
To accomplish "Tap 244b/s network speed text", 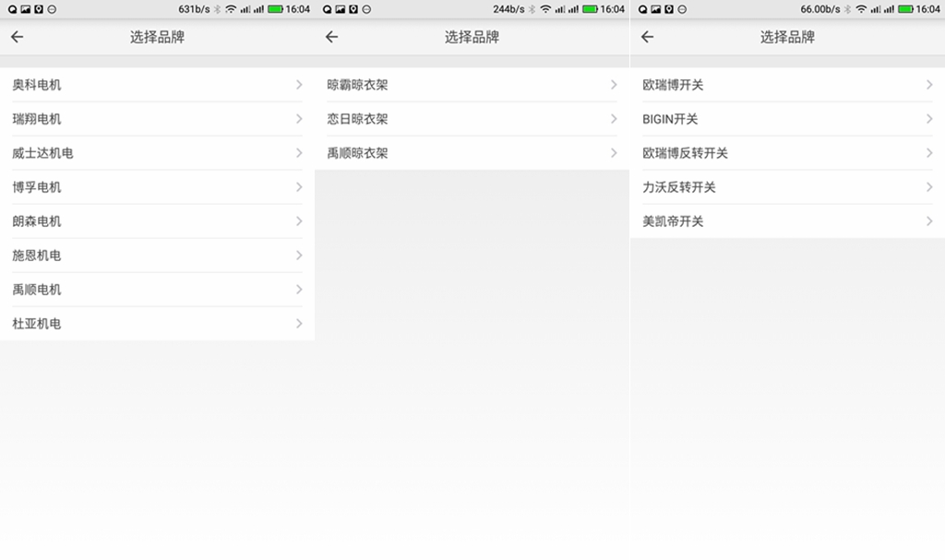I will (x=508, y=9).
